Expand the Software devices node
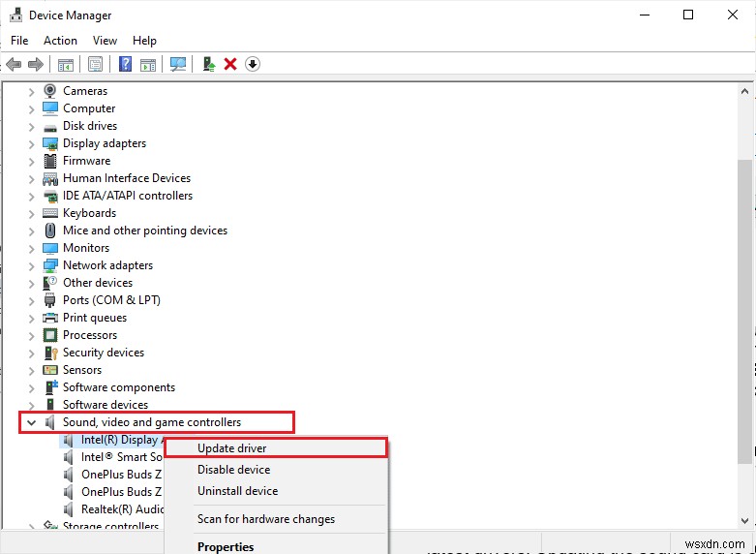The width and height of the screenshot is (756, 554). 31,406
